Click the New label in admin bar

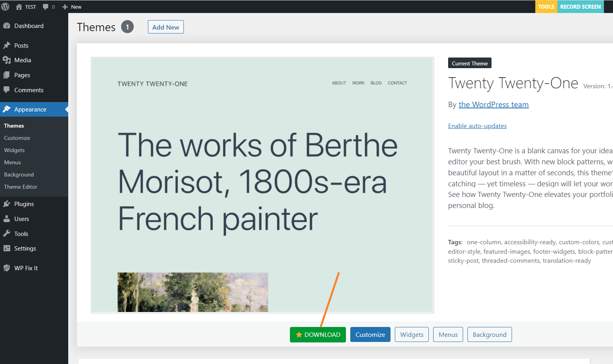(x=76, y=7)
